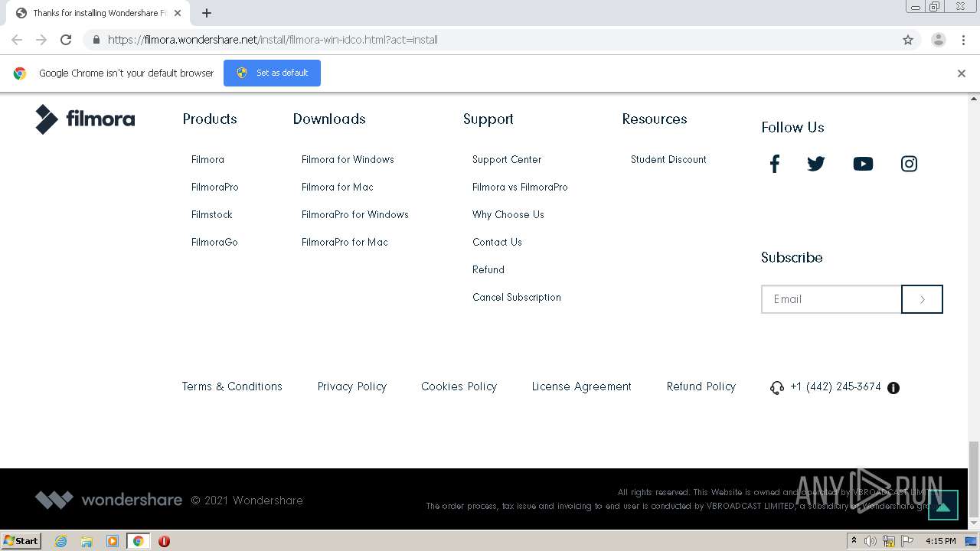
Task: Click the Filmora logo
Action: (x=85, y=119)
